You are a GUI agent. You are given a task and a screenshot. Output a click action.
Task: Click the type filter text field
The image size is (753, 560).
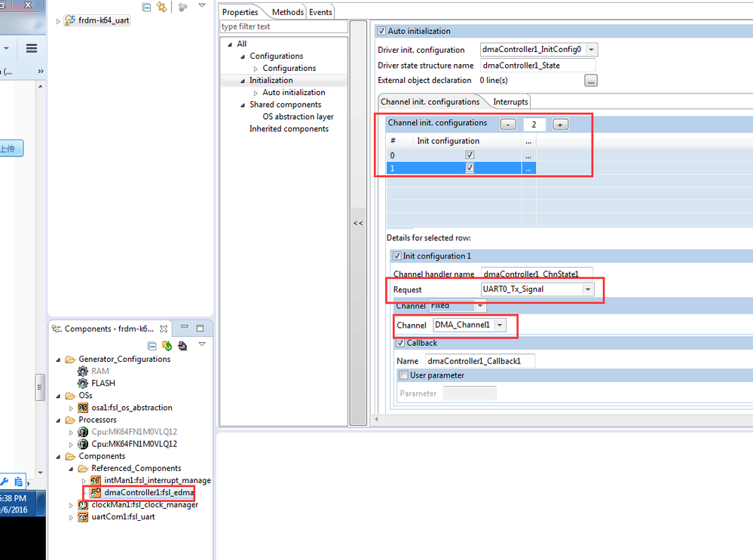pyautogui.click(x=283, y=26)
